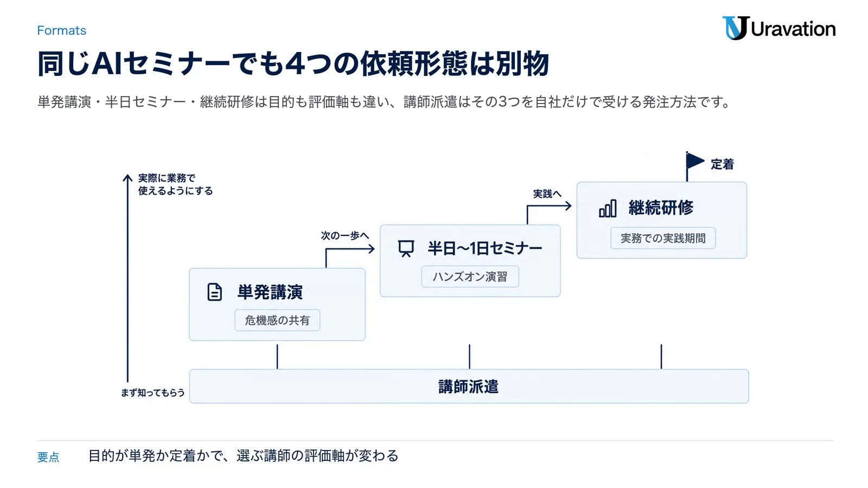Click the 危機感の共有 tag
Viewport: 868px width, 488px height.
[x=277, y=320]
